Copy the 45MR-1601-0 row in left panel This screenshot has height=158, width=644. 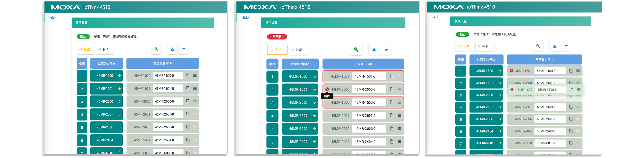pyautogui.click(x=188, y=89)
